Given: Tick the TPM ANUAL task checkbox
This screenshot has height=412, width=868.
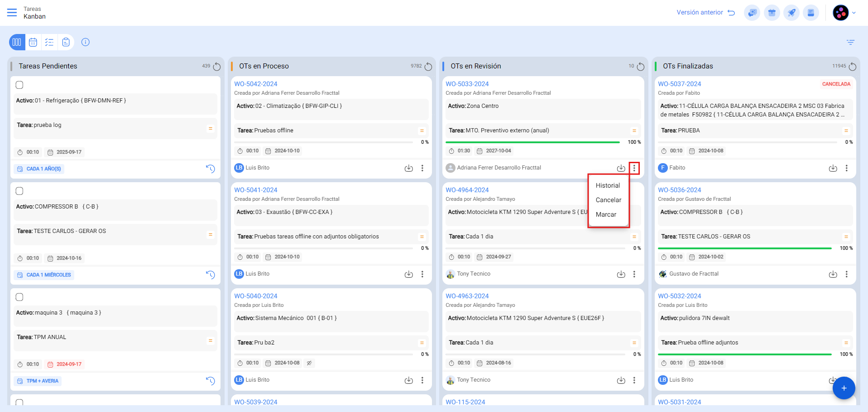Looking at the screenshot, I should coord(19,297).
